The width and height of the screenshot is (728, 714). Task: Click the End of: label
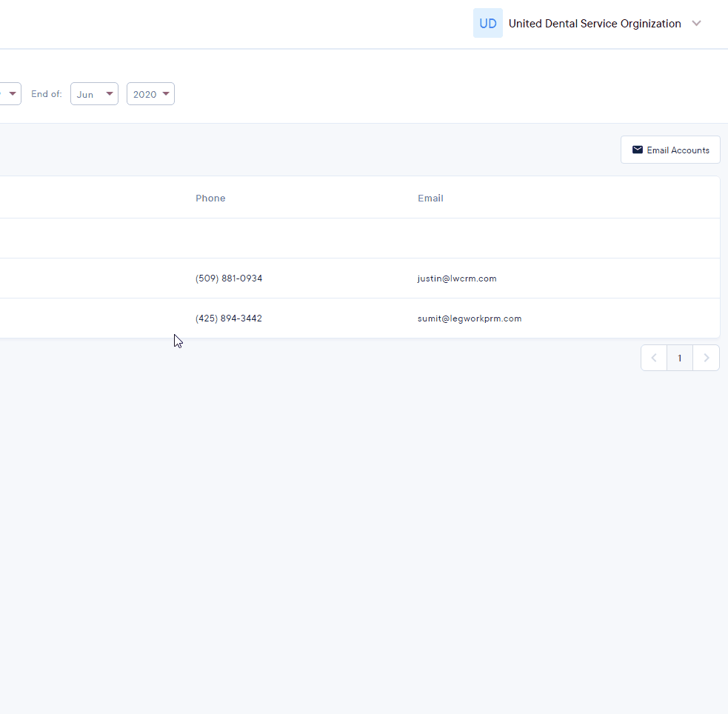coord(47,94)
